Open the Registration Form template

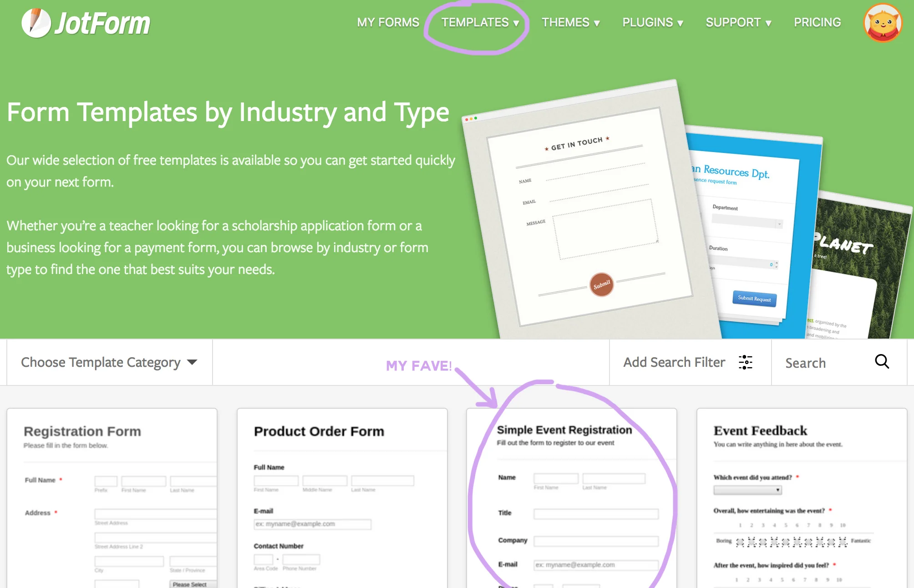[x=112, y=498]
